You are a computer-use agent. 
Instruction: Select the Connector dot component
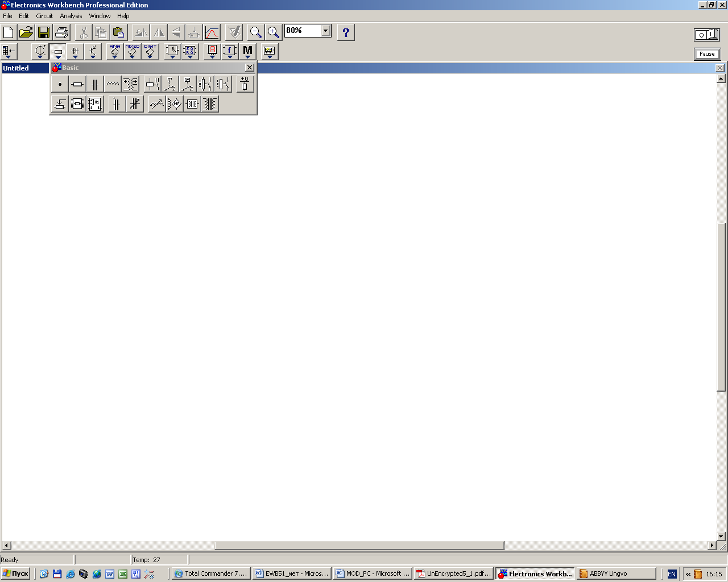pos(60,85)
